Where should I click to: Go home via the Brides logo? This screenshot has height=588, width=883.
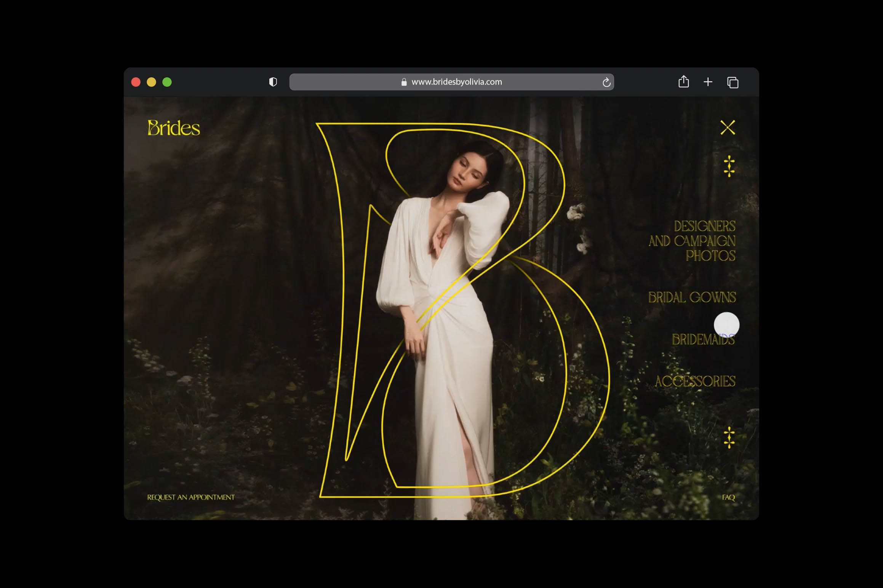pyautogui.click(x=174, y=128)
